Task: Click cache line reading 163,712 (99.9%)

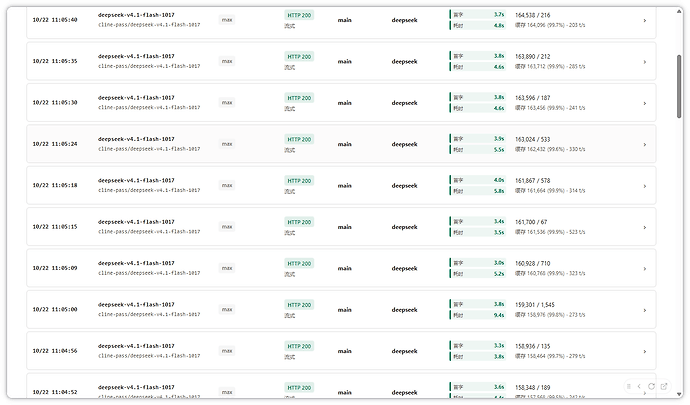Action: point(550,67)
